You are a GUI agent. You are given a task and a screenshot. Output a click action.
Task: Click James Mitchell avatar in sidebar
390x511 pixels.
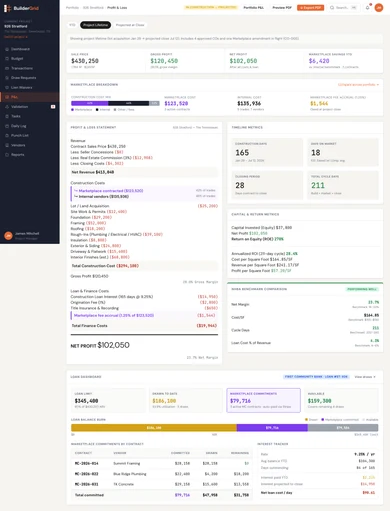8,236
